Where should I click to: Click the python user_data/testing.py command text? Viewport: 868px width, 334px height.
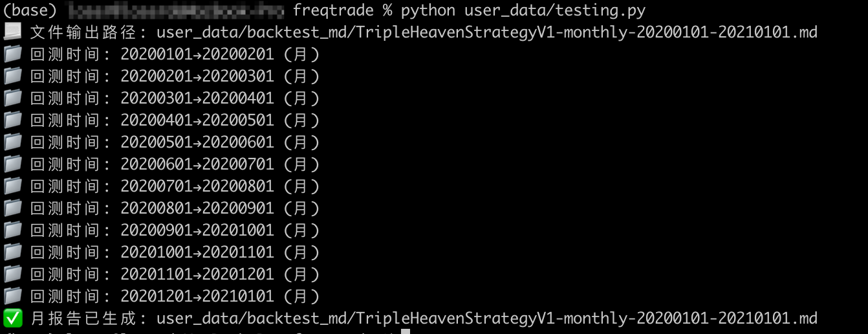pos(523,10)
